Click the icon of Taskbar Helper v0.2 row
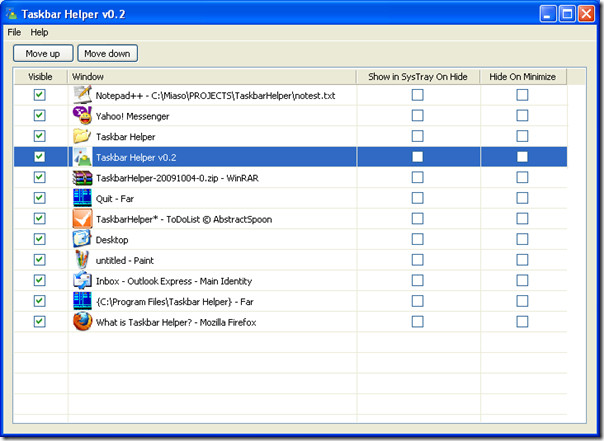604x441 pixels. click(x=82, y=157)
